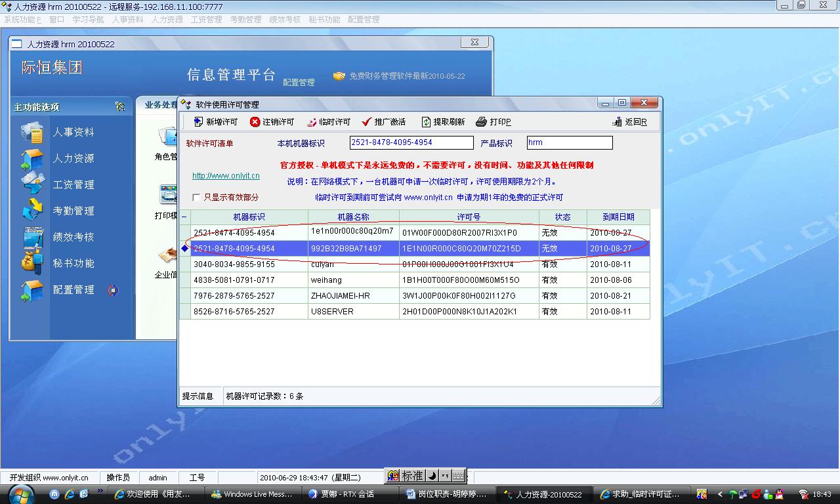Click the red 注销许可 cancel-license icon

pyautogui.click(x=255, y=122)
